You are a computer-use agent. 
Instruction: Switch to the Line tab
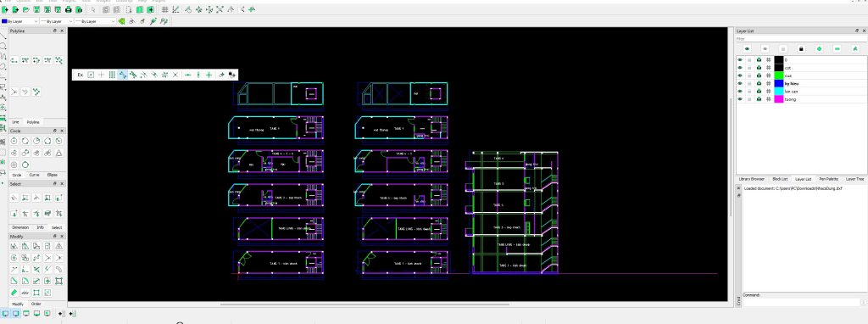[15, 122]
